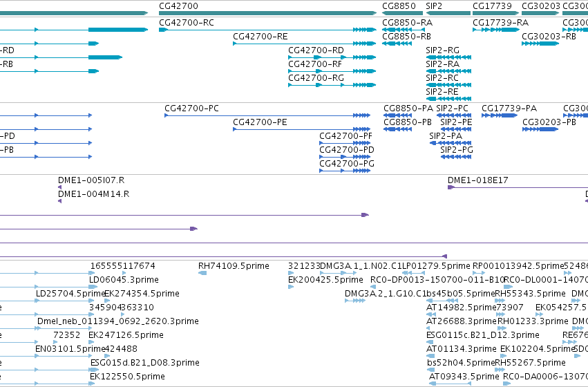Click transcript CG17739-RA
588x387 pixels.
tap(495, 30)
